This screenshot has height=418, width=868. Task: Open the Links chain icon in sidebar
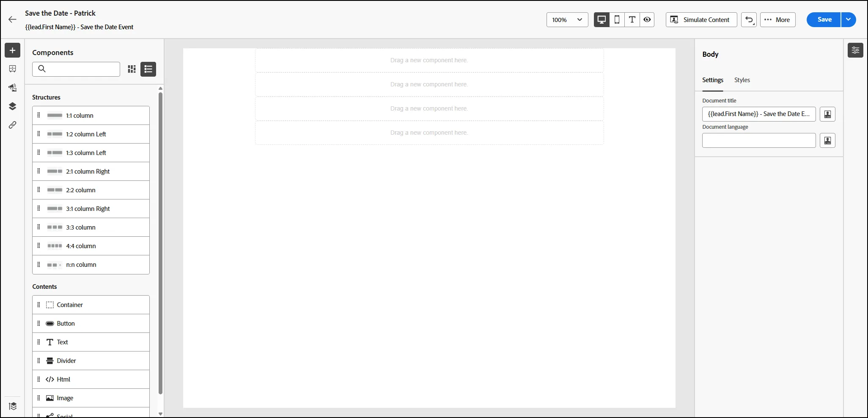coord(13,125)
